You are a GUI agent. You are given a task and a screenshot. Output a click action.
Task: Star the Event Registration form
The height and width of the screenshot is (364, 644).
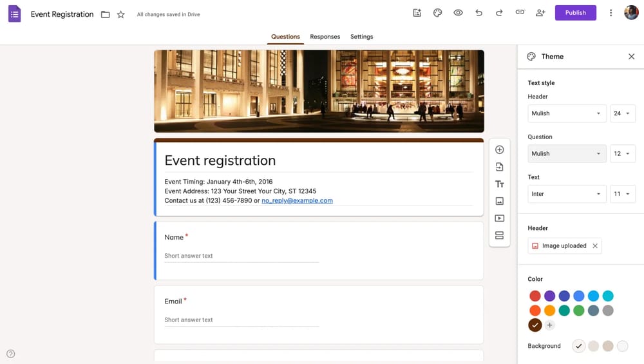120,14
